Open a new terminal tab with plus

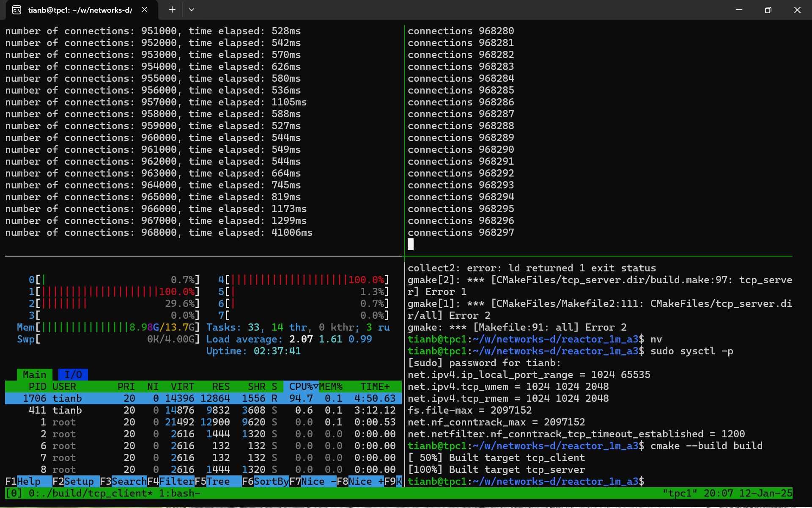click(172, 10)
